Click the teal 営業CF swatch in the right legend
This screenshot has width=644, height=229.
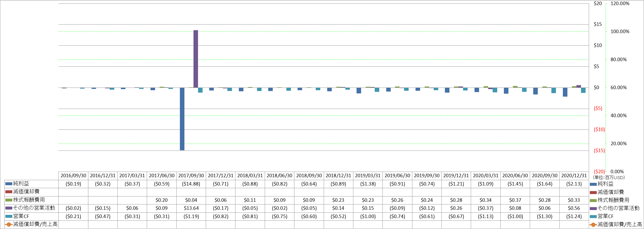pos(593,216)
